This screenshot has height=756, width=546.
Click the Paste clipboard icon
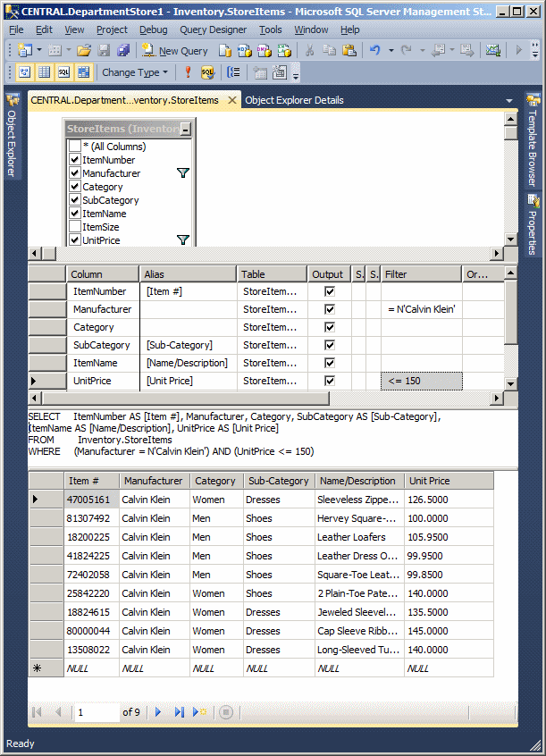coord(349,51)
